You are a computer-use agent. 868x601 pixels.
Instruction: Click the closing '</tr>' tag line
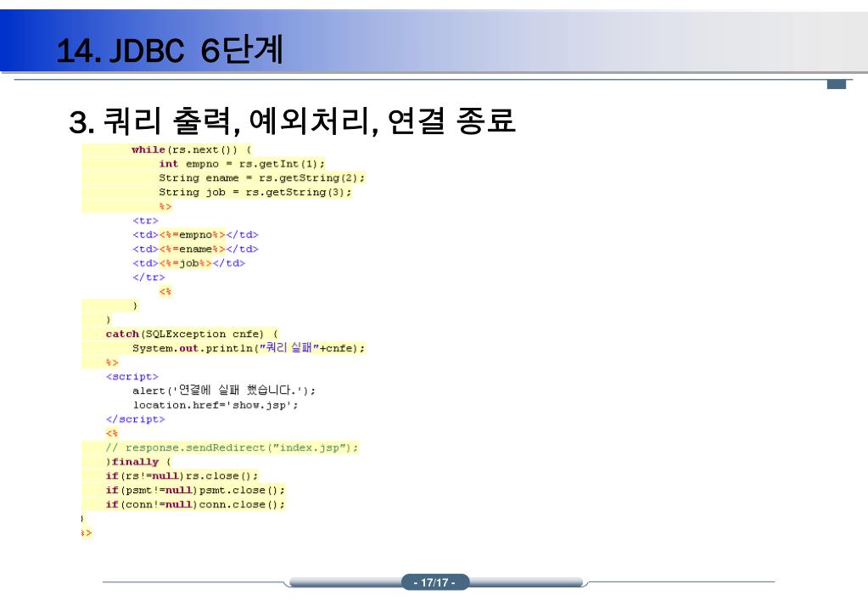click(149, 277)
